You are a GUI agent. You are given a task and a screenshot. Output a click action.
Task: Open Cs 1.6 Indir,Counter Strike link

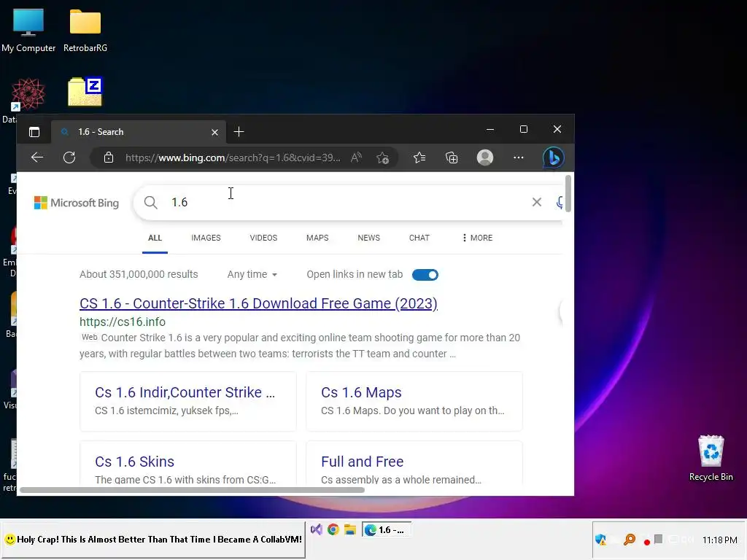(185, 392)
